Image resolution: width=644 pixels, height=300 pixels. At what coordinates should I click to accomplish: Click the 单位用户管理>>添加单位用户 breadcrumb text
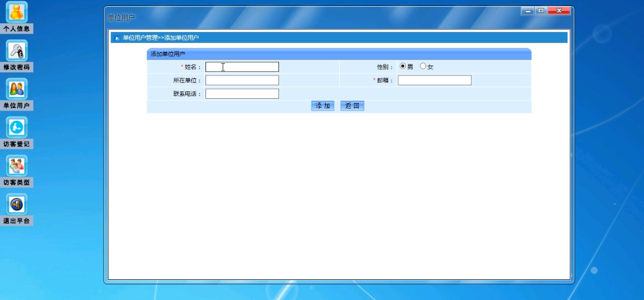pyautogui.click(x=161, y=38)
